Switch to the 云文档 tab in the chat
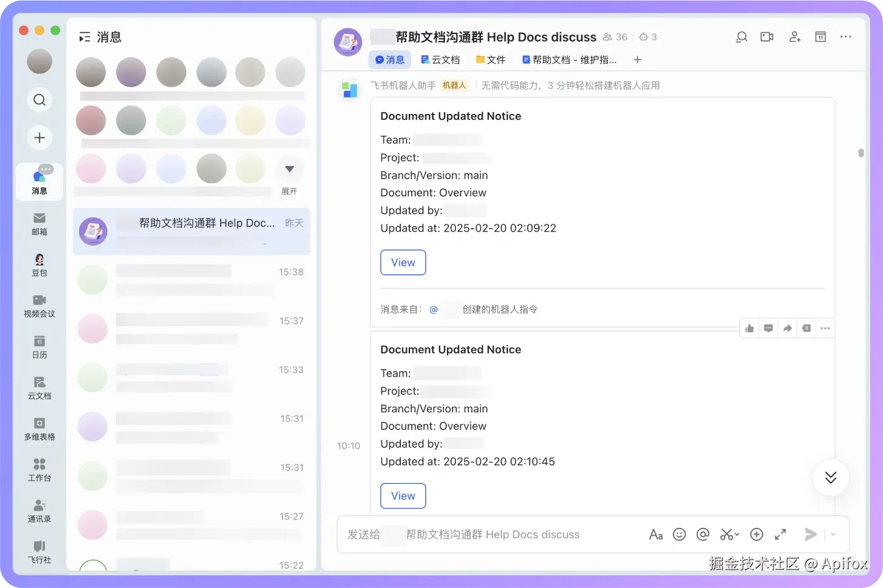This screenshot has width=883, height=588. 440,59
